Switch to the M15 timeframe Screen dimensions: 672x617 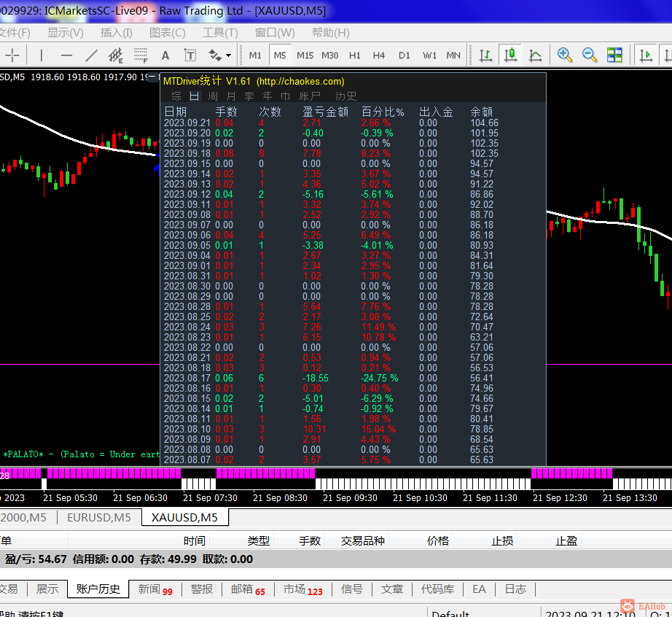[305, 55]
